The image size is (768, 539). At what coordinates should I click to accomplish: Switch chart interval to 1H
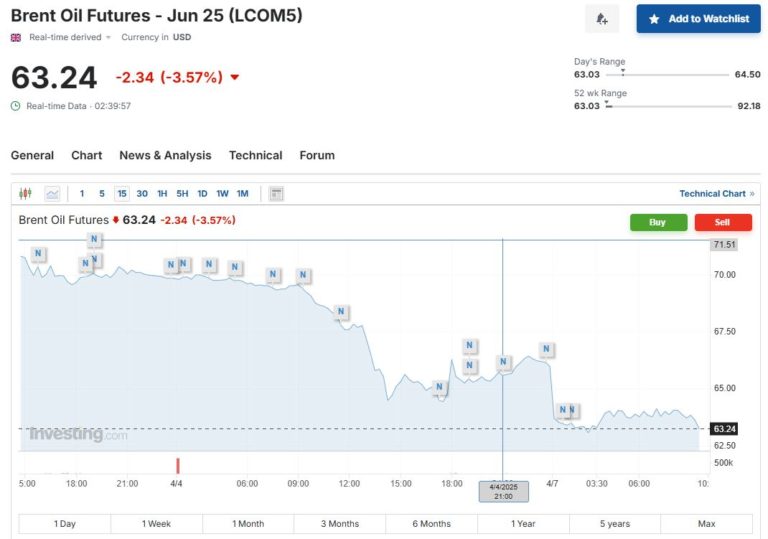162,193
